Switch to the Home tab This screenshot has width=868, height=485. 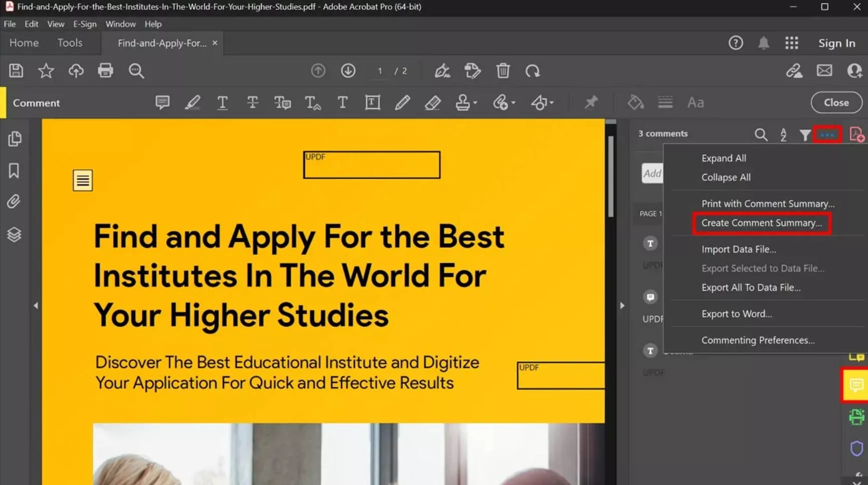[x=24, y=43]
